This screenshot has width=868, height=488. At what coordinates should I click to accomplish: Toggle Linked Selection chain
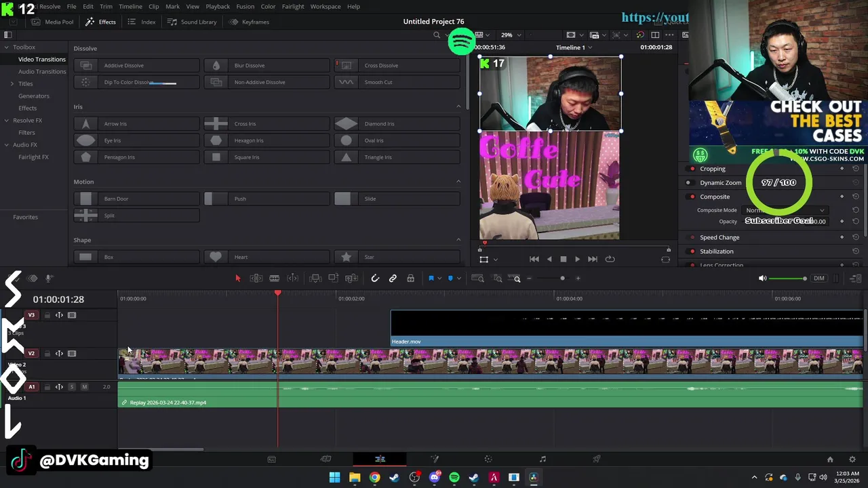[393, 279]
